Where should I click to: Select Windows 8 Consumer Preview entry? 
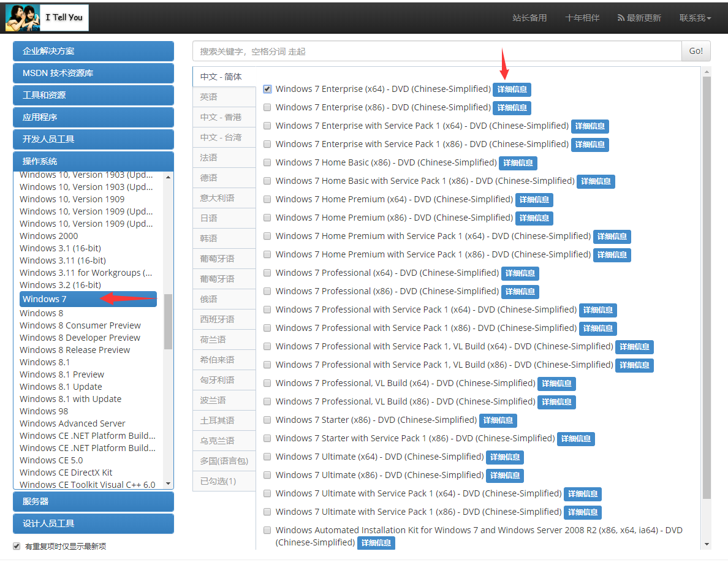pyautogui.click(x=80, y=325)
